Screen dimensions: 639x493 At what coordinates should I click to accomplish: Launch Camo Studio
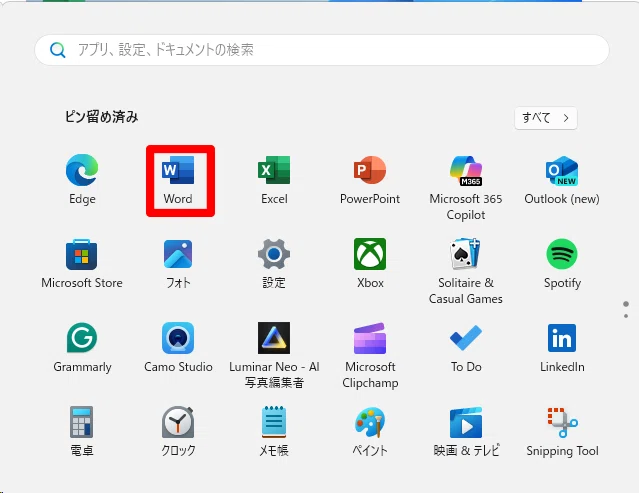click(178, 348)
